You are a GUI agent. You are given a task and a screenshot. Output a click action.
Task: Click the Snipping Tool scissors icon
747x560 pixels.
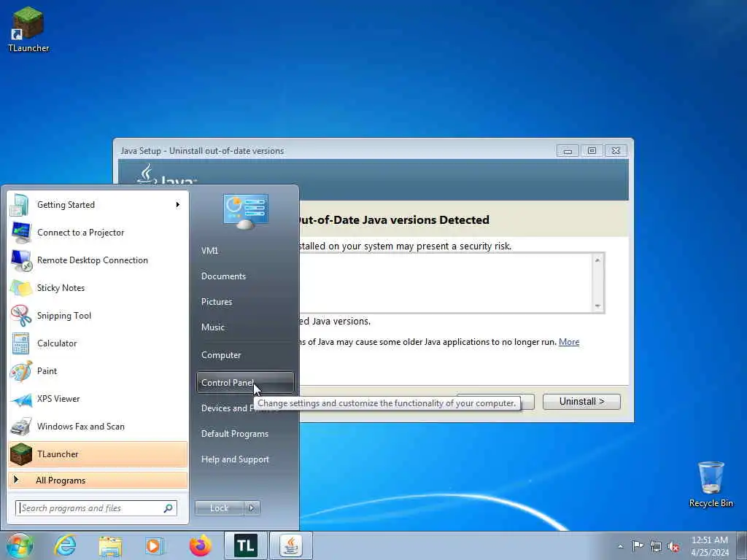coord(21,316)
